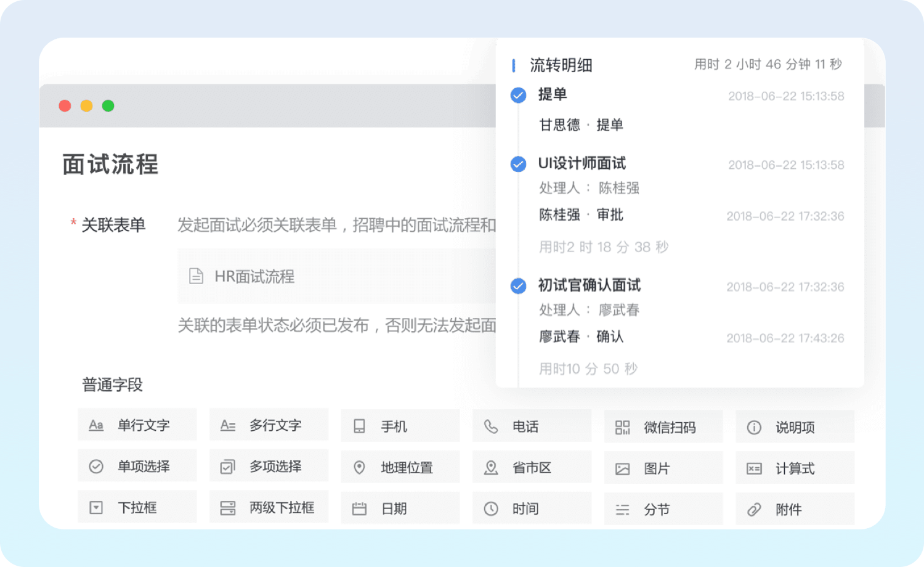This screenshot has width=924, height=567.
Task: Click the single-line text field icon
Action: tap(96, 425)
